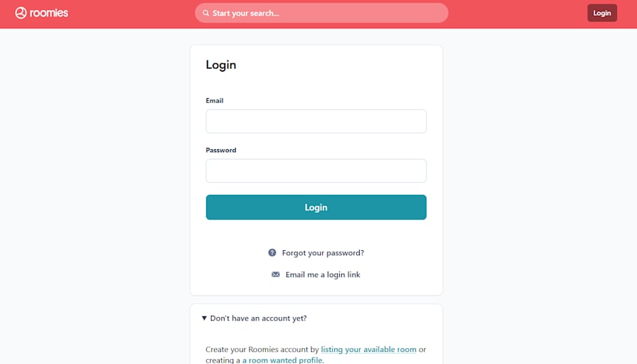Follow listing your available room link
Screen dimensions: 637x364
pyautogui.click(x=368, y=349)
